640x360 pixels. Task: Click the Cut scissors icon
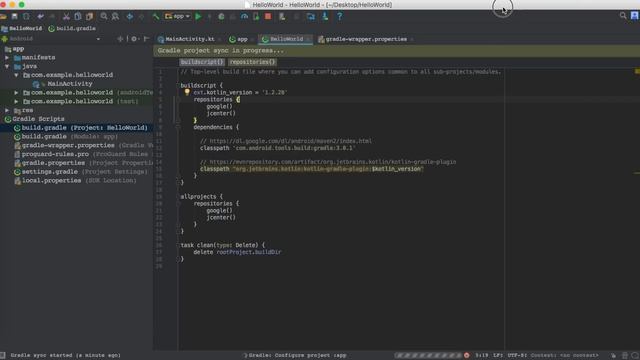click(66, 17)
